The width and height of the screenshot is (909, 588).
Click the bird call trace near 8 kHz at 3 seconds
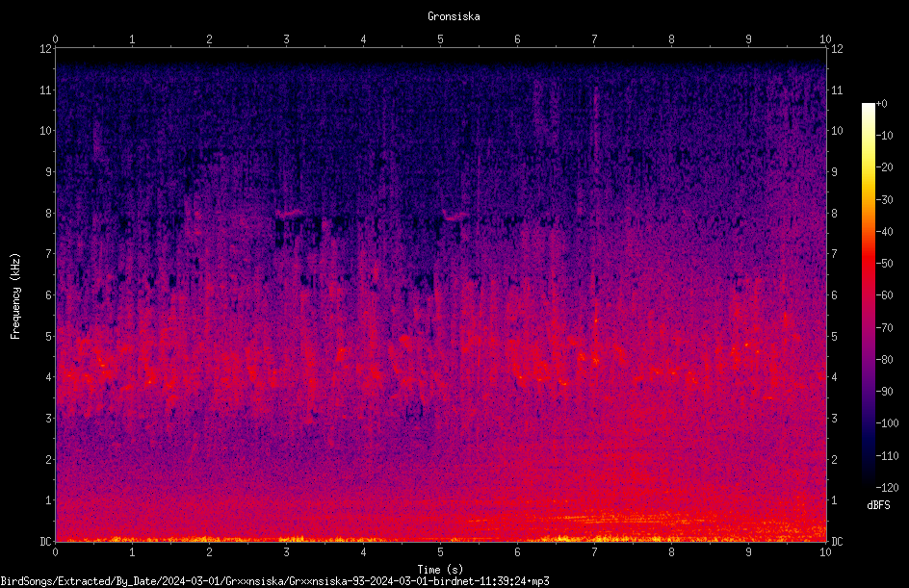pyautogui.click(x=292, y=214)
